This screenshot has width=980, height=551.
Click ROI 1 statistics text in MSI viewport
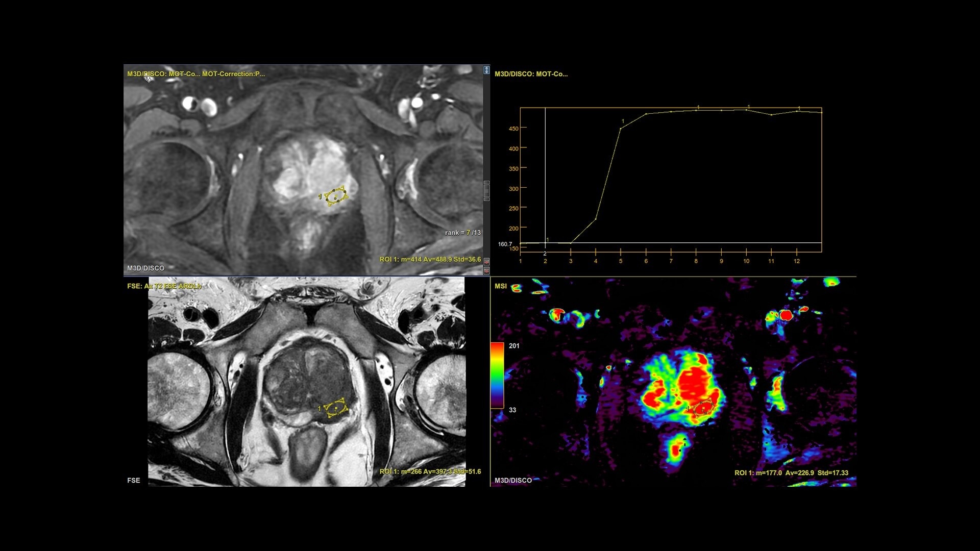pos(791,473)
